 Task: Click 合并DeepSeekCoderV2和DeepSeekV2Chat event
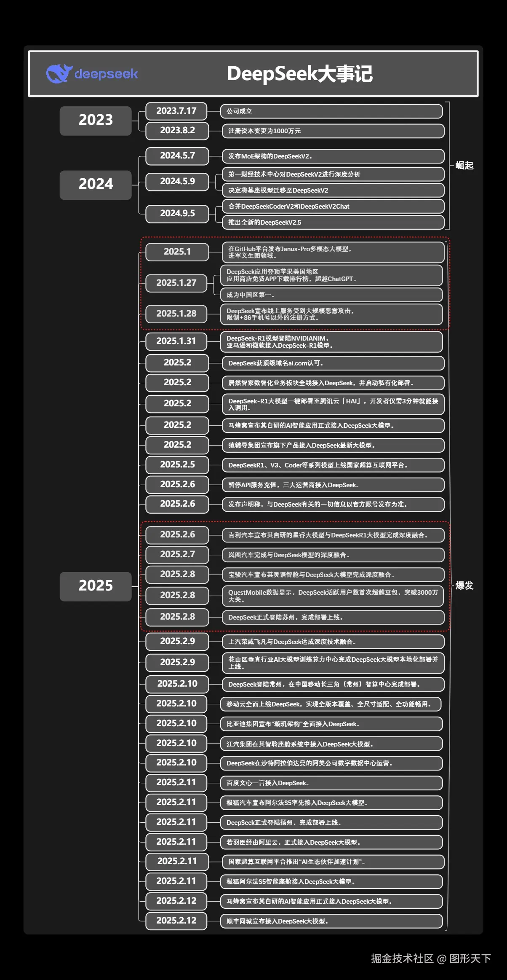(333, 207)
